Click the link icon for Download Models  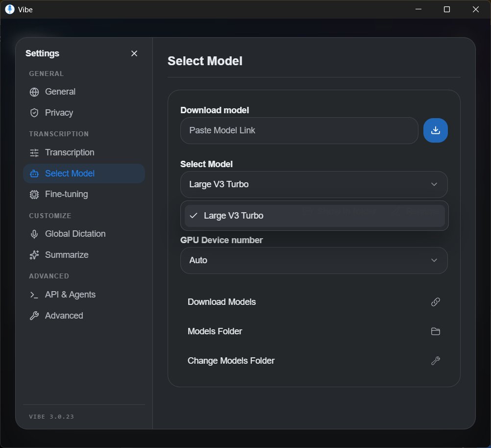435,302
